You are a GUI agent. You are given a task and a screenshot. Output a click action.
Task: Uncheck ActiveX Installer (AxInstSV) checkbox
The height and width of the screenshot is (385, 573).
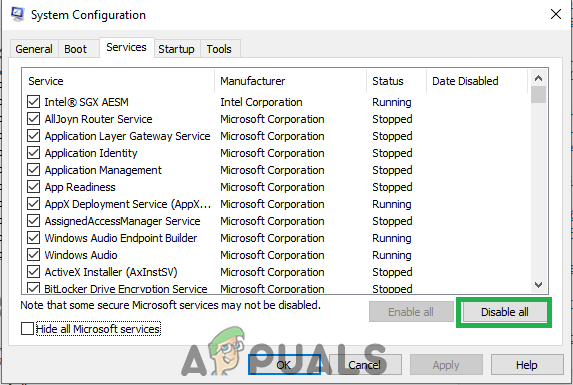pos(33,272)
